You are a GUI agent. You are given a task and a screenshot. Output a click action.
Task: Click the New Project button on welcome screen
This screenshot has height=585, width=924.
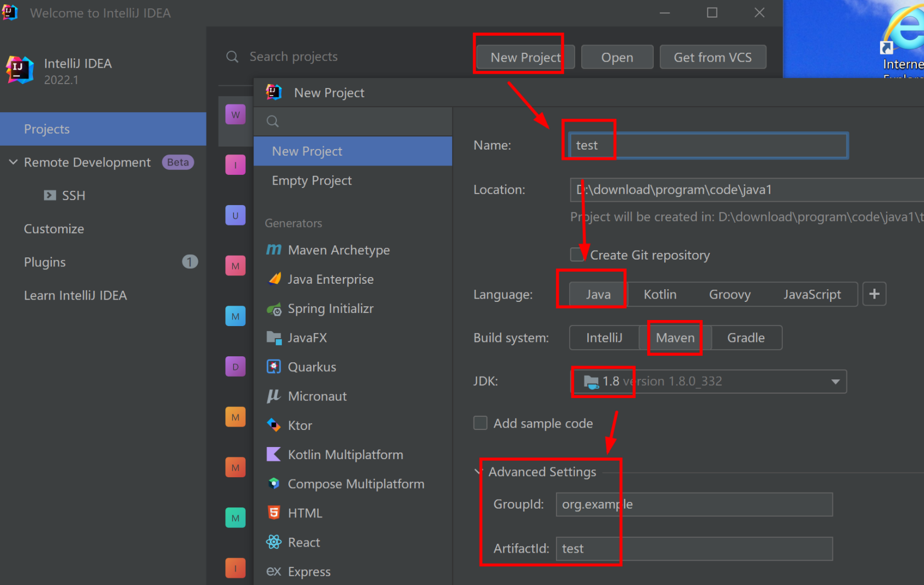pyautogui.click(x=525, y=57)
